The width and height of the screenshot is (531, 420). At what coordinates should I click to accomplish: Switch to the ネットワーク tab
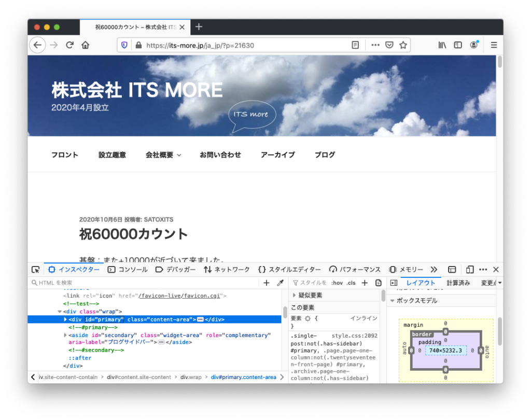click(x=227, y=270)
